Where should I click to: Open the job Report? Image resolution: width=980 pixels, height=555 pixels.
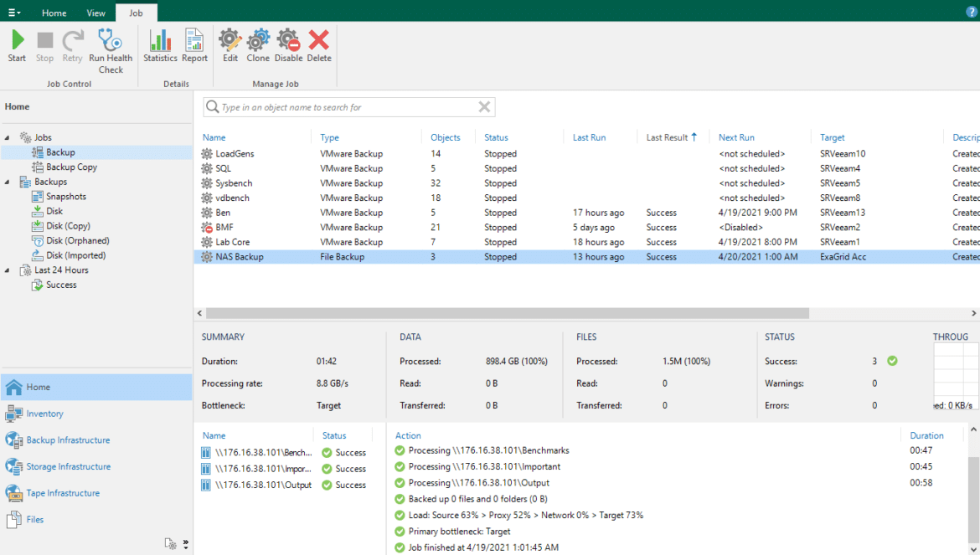pos(194,45)
